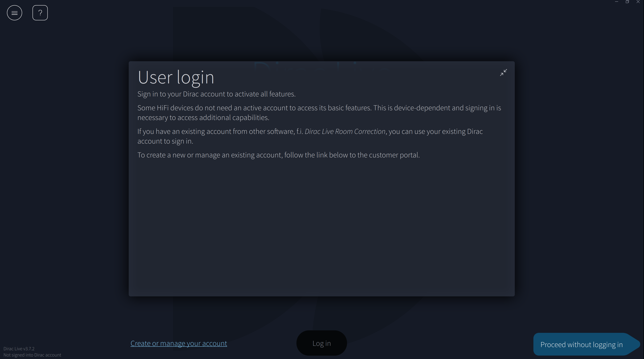The width and height of the screenshot is (644, 359).
Task: Click Not signed into Dirac account status
Action: [32, 355]
